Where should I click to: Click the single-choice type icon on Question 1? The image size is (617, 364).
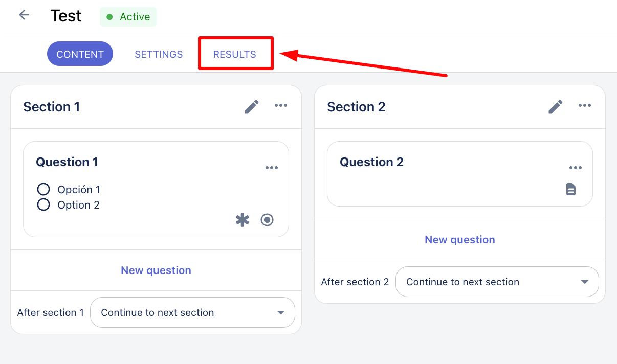(x=267, y=220)
